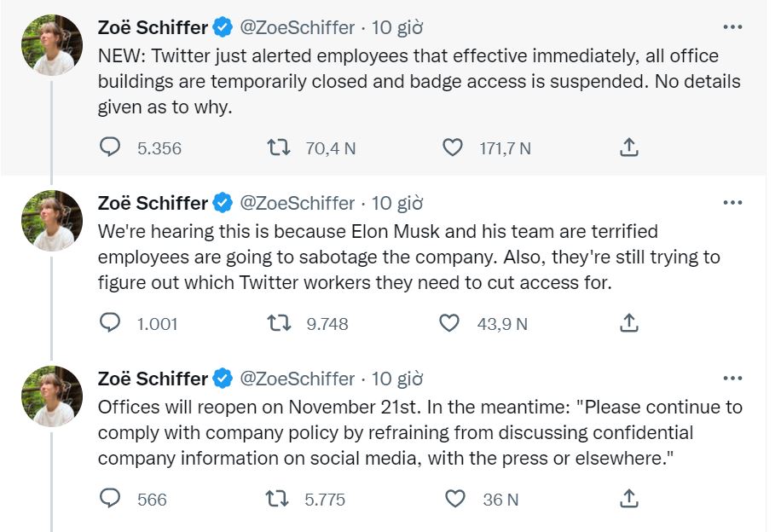
Task: Open Zoë Schiffer's profile name on first tweet
Action: pos(153,27)
